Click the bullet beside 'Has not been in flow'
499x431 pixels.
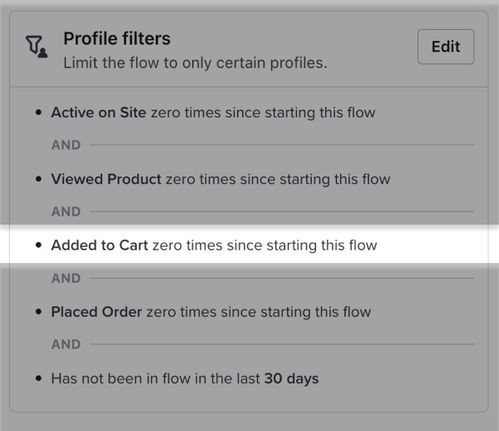pos(39,379)
